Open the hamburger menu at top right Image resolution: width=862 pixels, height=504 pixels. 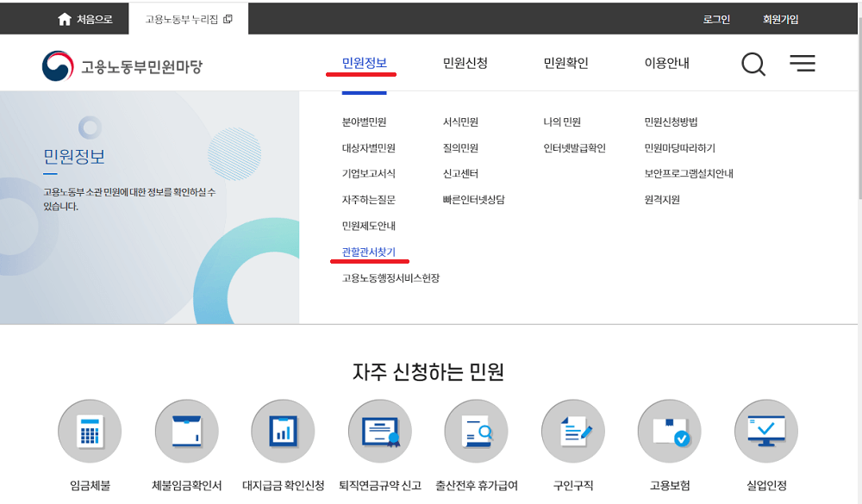pos(803,63)
